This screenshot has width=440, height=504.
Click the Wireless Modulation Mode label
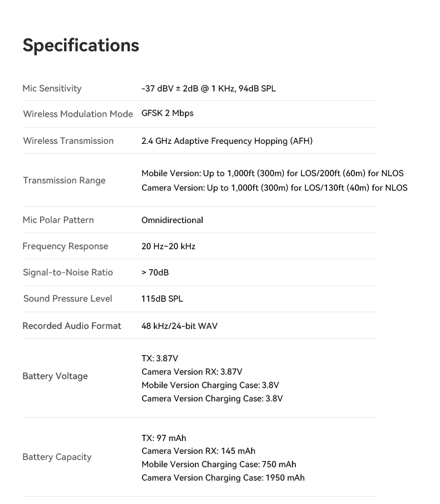point(78,114)
